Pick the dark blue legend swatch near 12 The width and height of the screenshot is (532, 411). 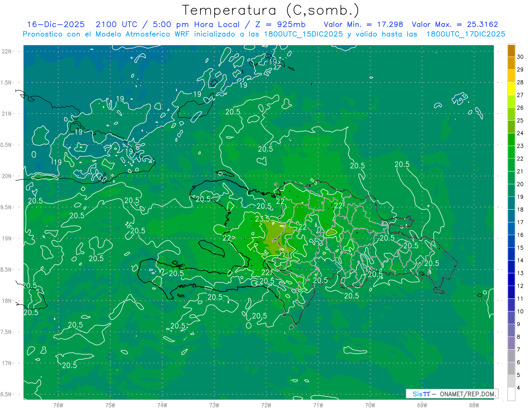tap(511, 280)
